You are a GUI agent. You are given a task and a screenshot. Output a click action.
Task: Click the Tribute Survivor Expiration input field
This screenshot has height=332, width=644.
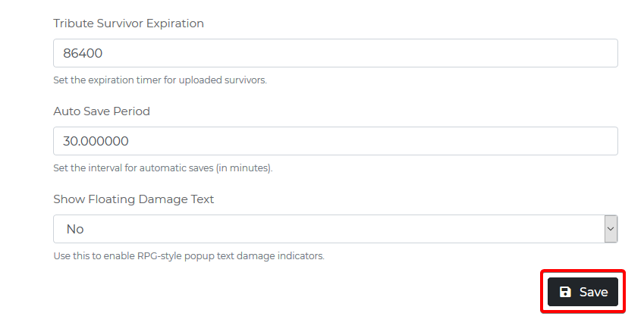point(335,53)
